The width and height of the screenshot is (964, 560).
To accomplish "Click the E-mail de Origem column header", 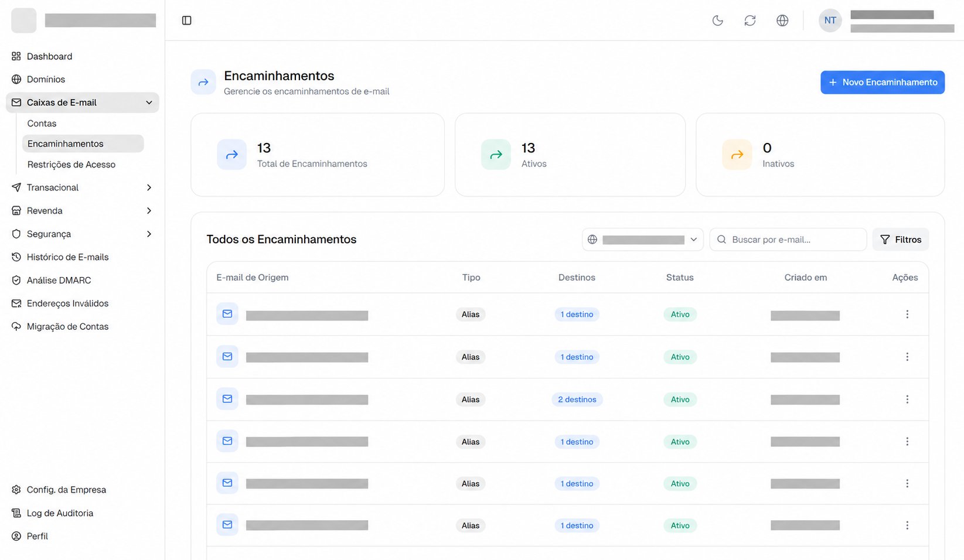I will (253, 278).
